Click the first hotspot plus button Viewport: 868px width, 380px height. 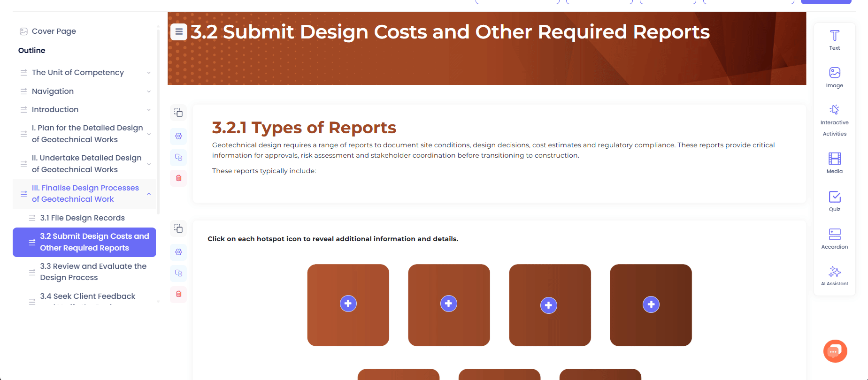click(x=348, y=304)
